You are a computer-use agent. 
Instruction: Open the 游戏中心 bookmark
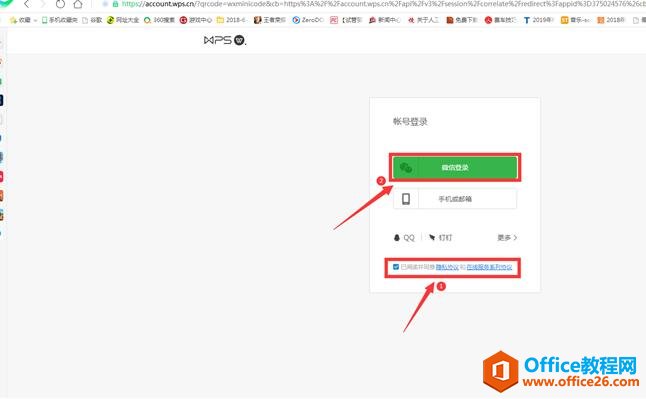(x=196, y=20)
